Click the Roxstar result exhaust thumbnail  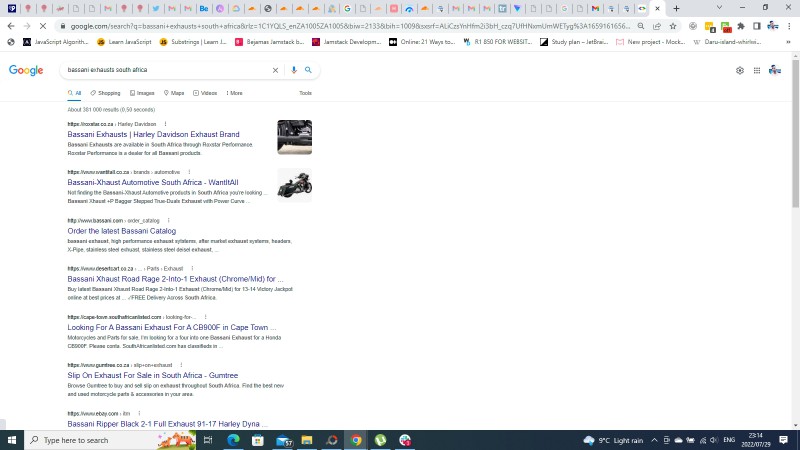click(x=294, y=137)
